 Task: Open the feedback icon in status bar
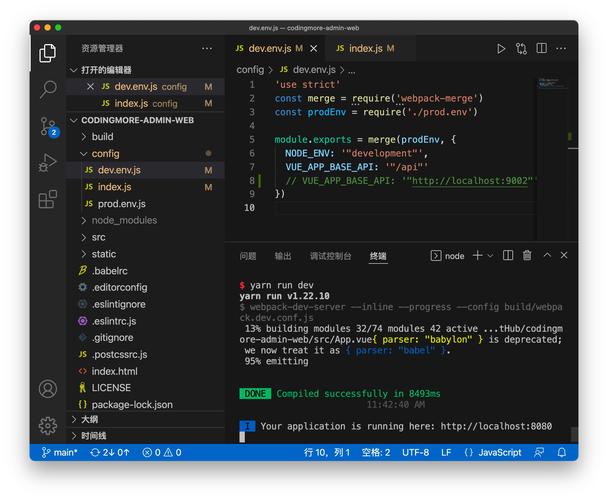[539, 453]
